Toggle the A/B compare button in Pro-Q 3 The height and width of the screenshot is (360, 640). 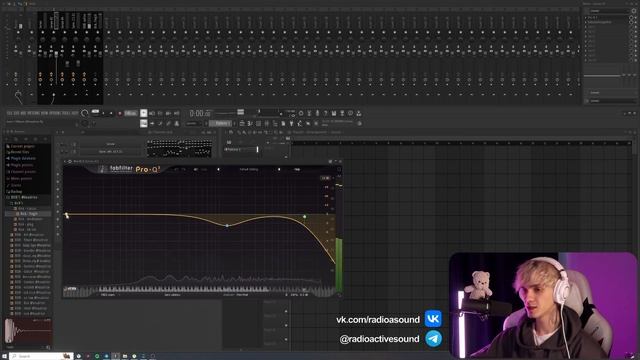click(x=197, y=169)
